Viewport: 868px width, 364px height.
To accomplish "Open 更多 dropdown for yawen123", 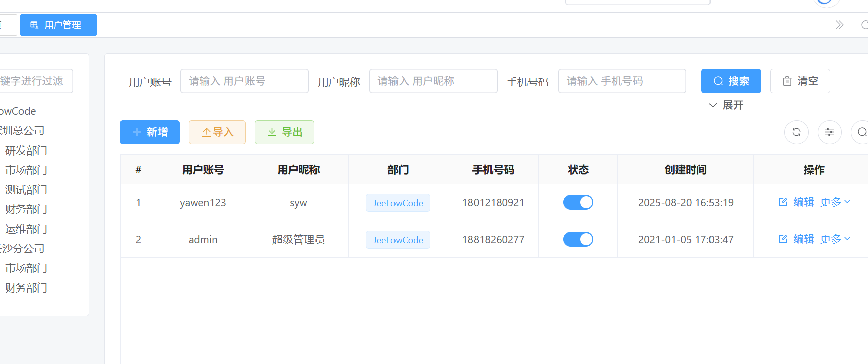I will 835,202.
